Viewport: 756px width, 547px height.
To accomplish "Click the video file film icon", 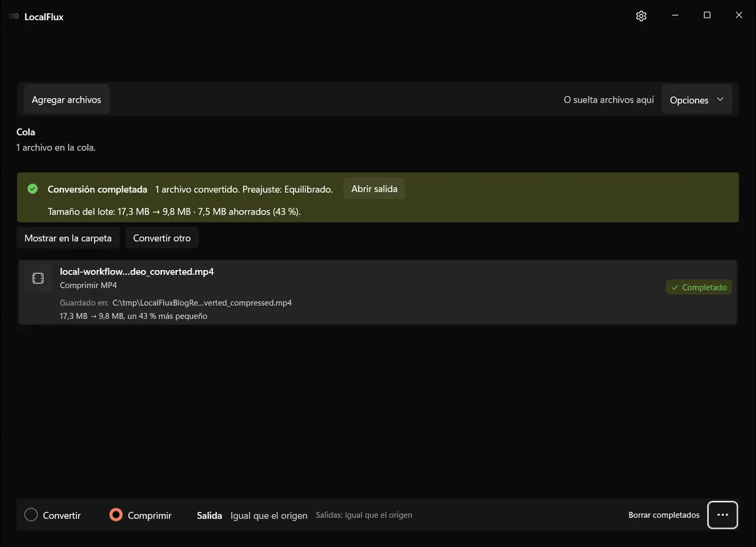I will click(38, 278).
